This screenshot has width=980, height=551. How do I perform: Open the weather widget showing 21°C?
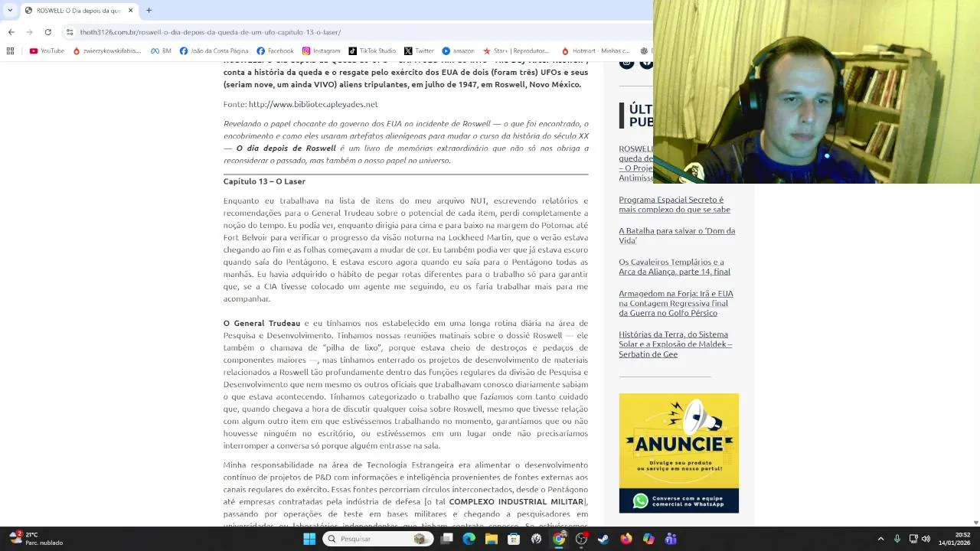[x=36, y=539]
